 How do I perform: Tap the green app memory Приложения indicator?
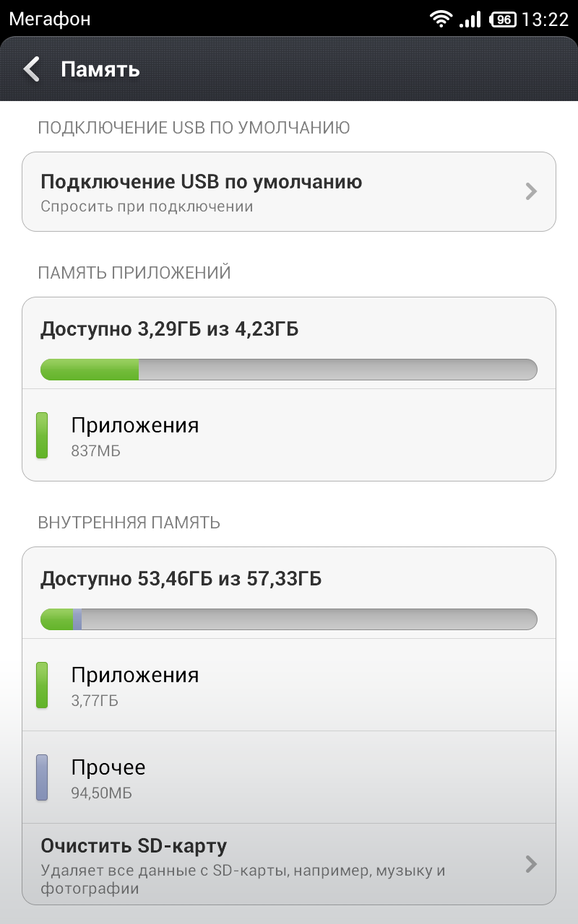(x=42, y=435)
